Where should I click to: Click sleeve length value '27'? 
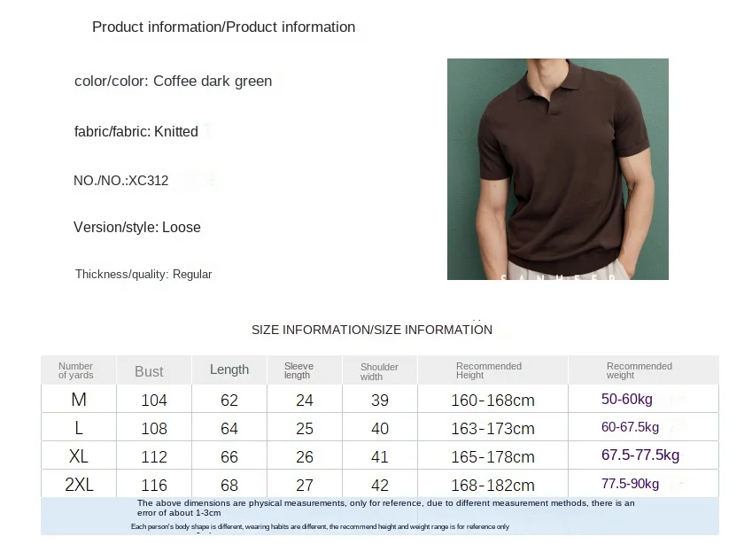[305, 486]
